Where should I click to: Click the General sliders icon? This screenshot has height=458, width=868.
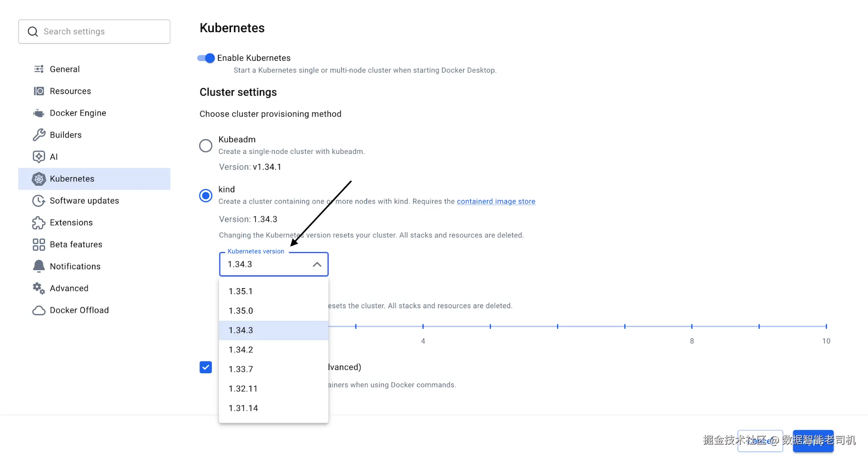(39, 69)
